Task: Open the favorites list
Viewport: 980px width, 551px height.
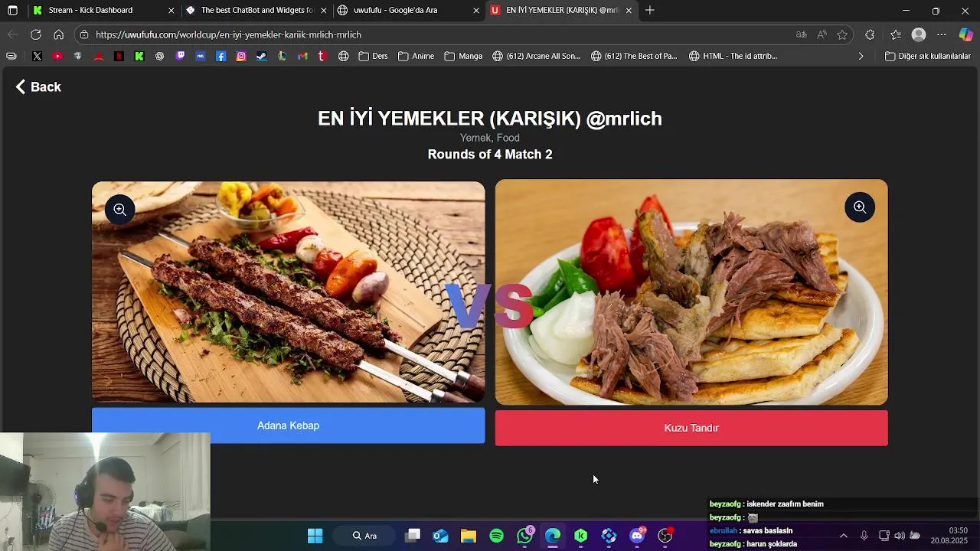Action: coord(896,34)
